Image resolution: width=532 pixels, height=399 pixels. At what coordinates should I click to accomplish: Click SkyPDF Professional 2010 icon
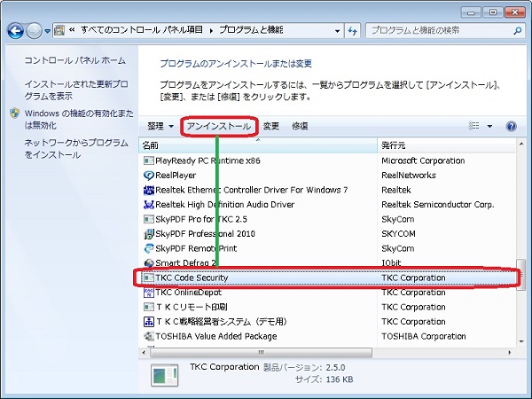point(148,234)
